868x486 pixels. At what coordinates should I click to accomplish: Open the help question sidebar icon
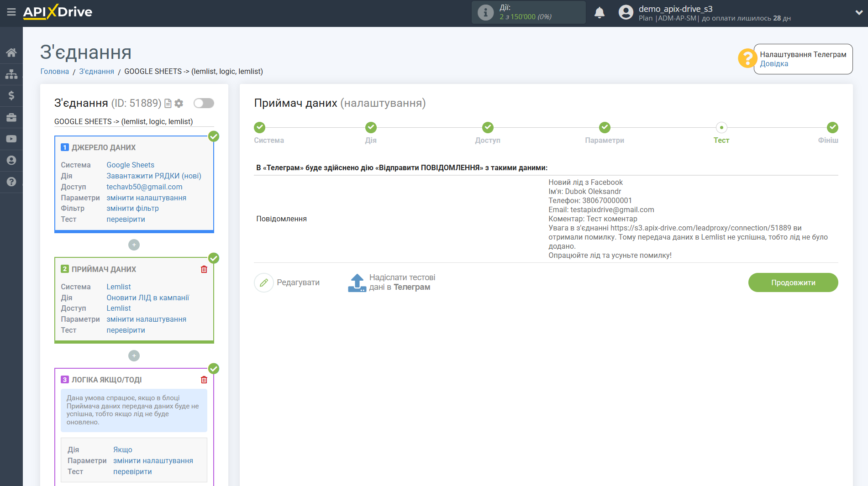pyautogui.click(x=11, y=182)
